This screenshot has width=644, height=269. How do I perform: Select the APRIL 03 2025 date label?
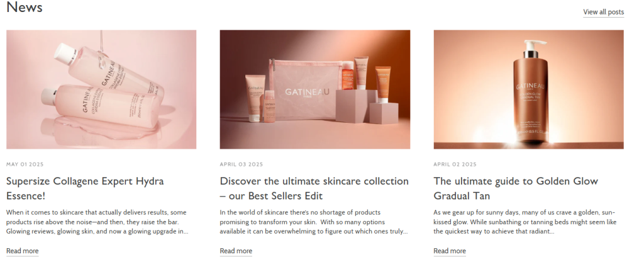[x=241, y=164]
